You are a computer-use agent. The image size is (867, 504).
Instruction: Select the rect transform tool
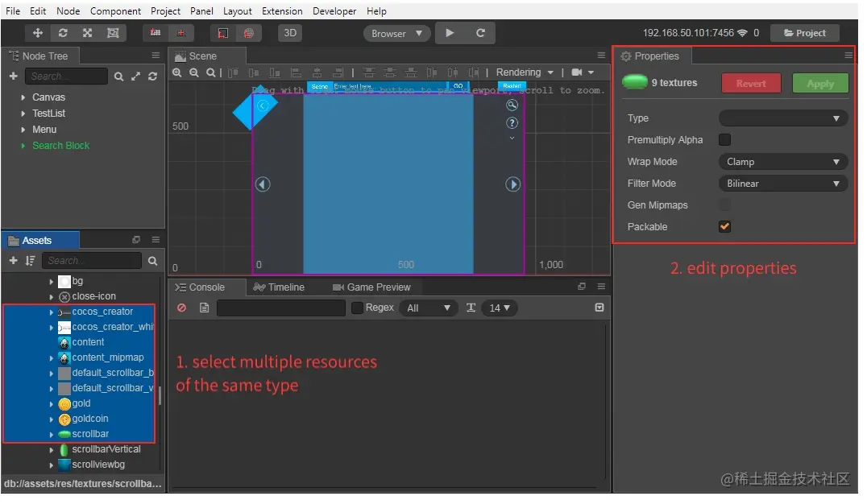tap(113, 33)
